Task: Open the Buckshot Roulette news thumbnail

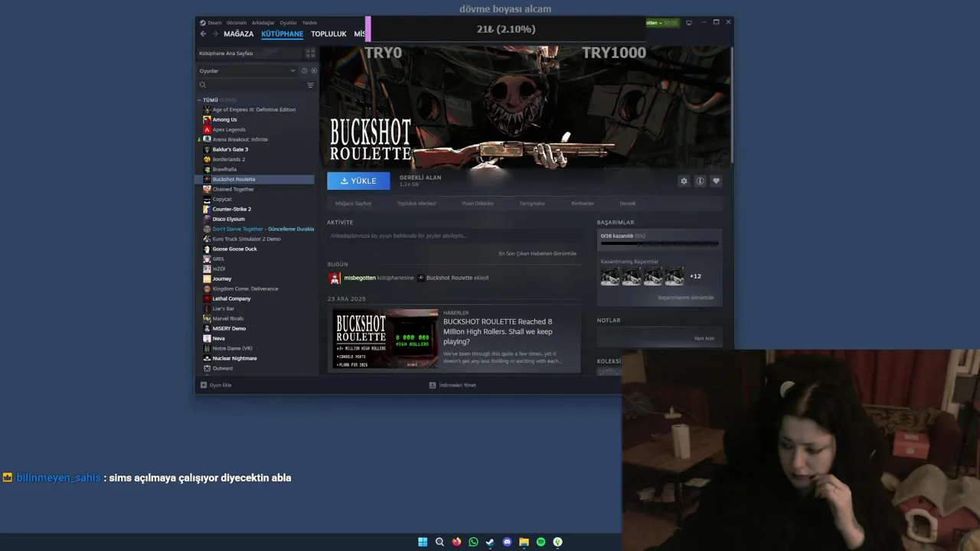Action: [x=386, y=339]
